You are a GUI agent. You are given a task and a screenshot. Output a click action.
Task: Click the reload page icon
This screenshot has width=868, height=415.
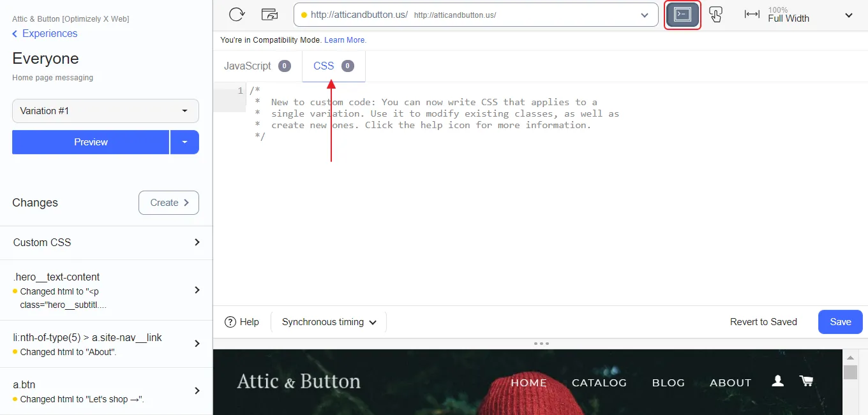pyautogui.click(x=237, y=14)
